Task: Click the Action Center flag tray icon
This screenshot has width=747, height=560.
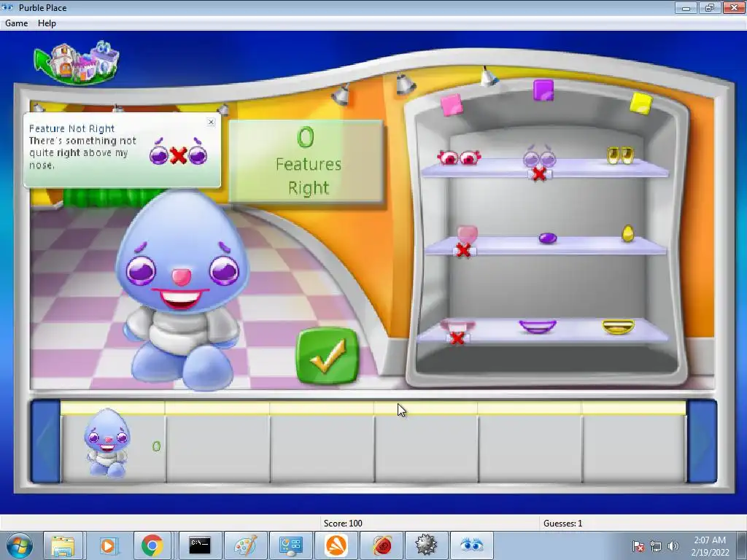Action: [x=638, y=546]
